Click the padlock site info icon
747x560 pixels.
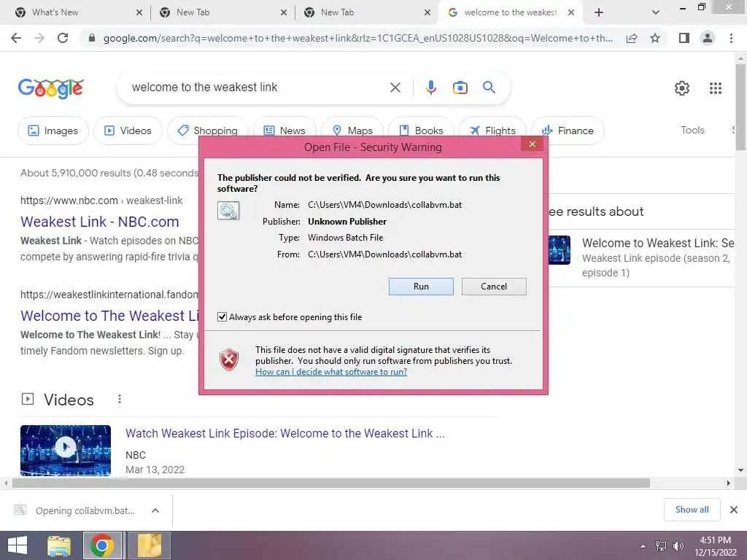[92, 38]
